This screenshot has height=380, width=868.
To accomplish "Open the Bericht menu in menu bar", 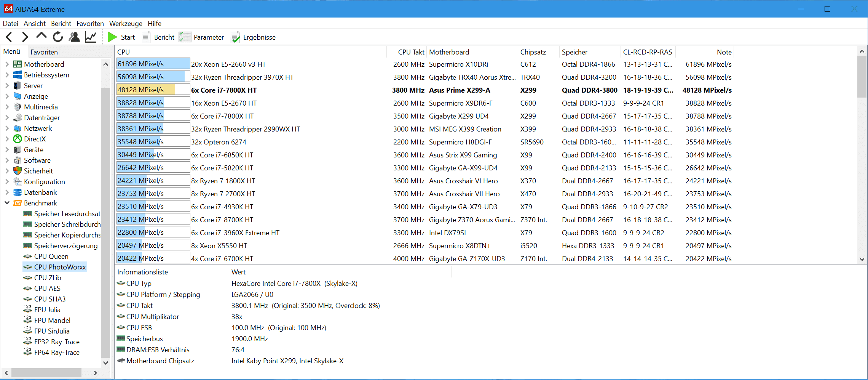I will tap(61, 23).
